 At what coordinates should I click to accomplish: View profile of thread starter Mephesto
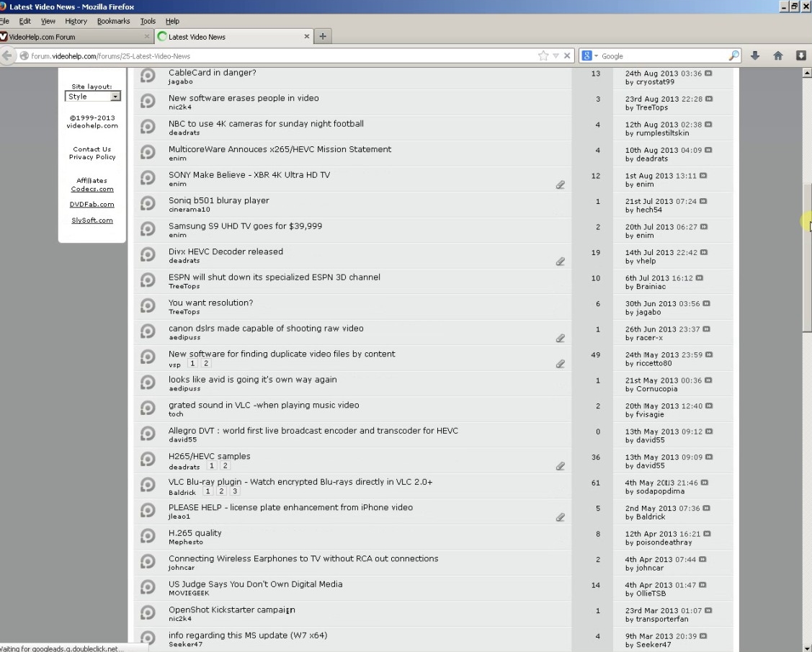click(186, 542)
